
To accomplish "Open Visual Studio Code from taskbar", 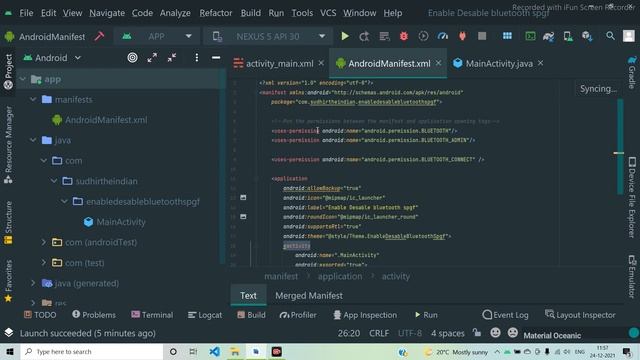I will click(215, 351).
